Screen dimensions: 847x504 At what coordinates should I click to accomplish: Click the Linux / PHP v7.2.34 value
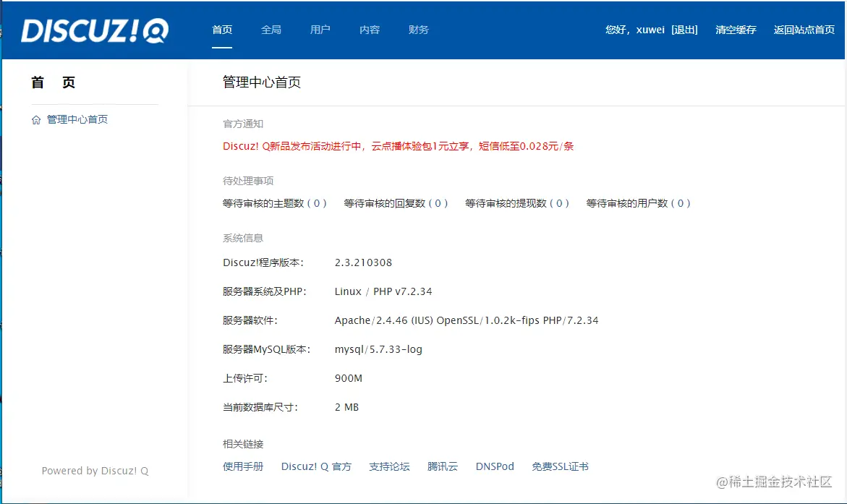pos(383,291)
